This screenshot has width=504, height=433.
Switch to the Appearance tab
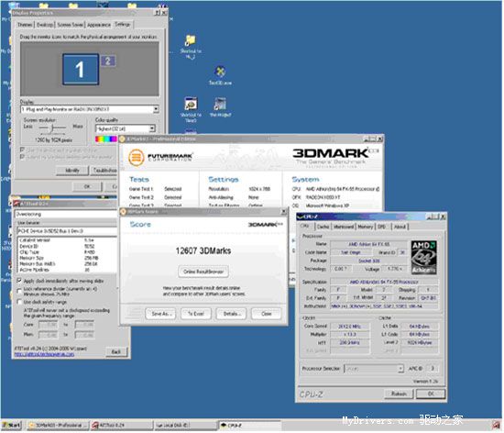coord(99,25)
